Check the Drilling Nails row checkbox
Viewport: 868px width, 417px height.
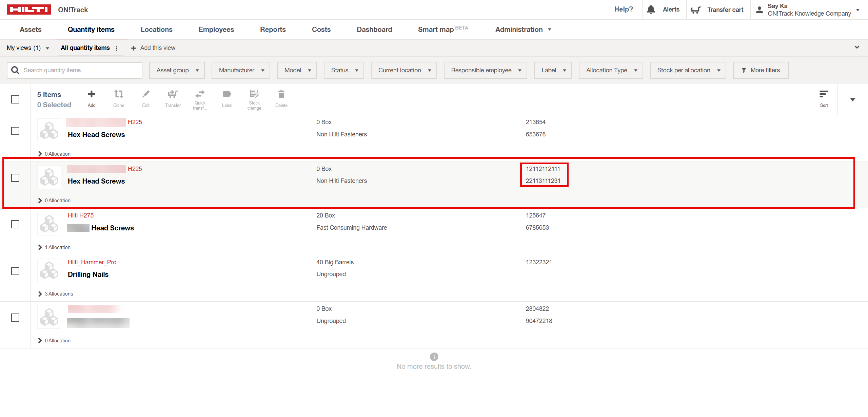[15, 271]
